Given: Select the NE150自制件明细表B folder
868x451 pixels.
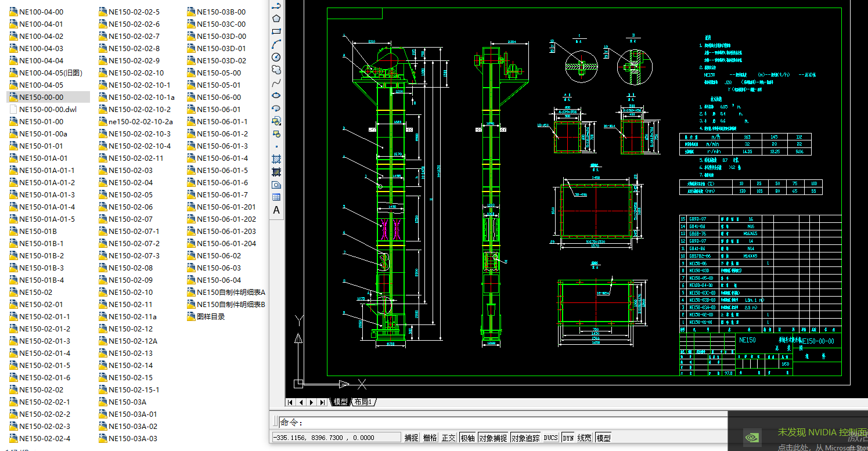Looking at the screenshot, I should [226, 304].
